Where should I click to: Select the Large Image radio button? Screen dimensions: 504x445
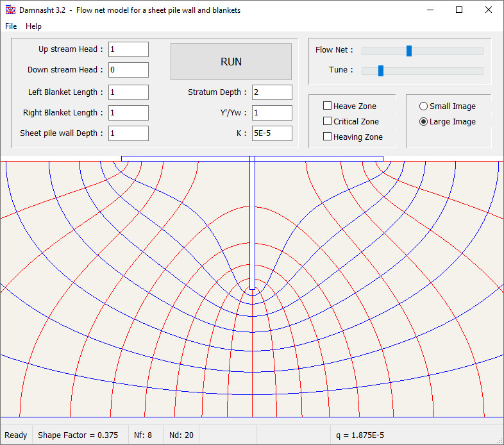click(423, 121)
